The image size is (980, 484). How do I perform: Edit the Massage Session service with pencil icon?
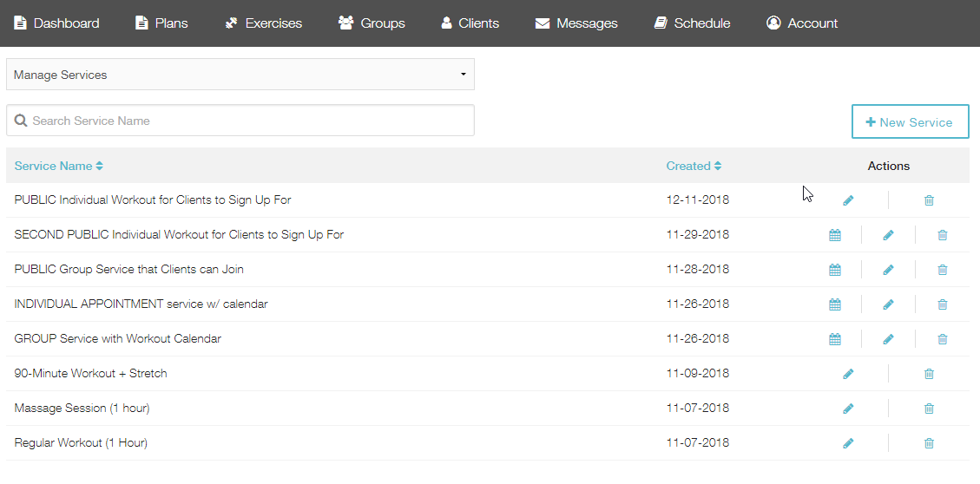click(x=847, y=409)
